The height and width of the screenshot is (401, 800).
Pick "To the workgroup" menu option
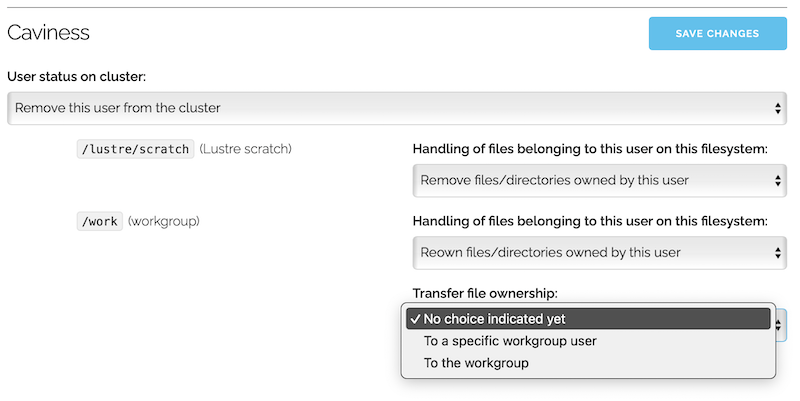[476, 363]
